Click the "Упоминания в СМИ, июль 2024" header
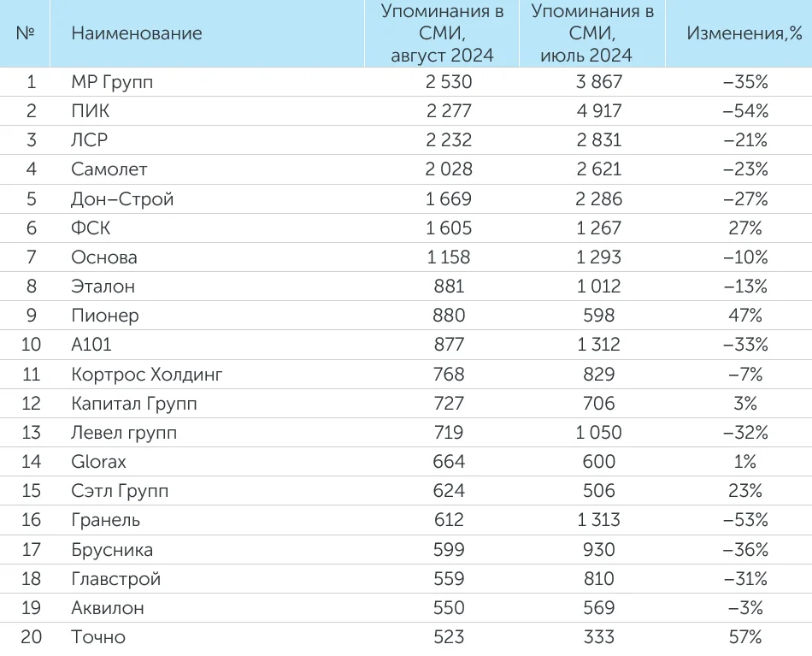This screenshot has width=812, height=656. [591, 33]
